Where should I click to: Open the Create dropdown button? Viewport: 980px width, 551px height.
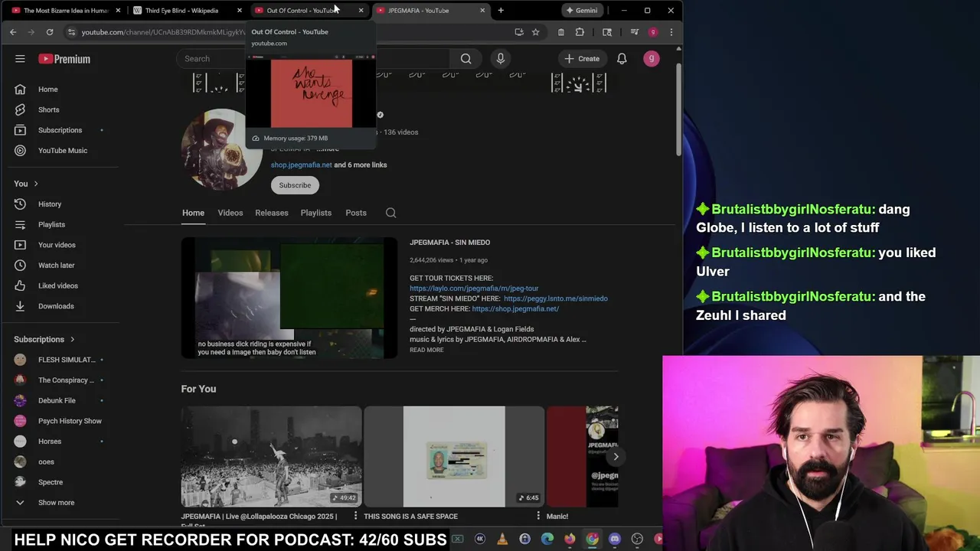pyautogui.click(x=582, y=59)
